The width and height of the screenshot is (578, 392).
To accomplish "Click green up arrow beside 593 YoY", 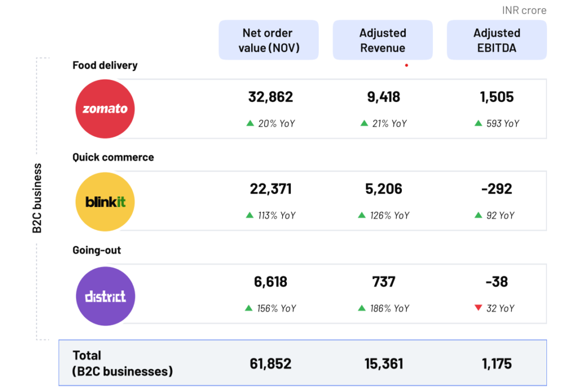I will (x=478, y=123).
